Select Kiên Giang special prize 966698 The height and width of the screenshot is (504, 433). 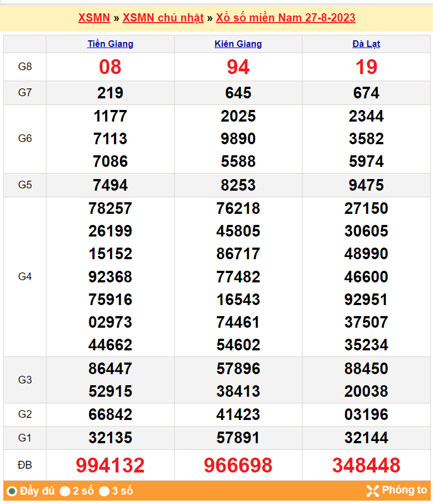pos(238,465)
